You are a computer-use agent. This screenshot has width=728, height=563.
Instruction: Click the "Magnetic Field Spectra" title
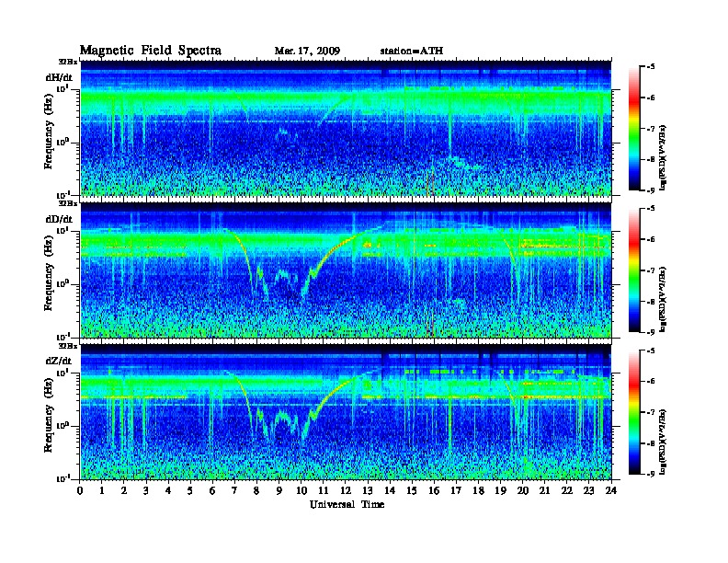151,51
